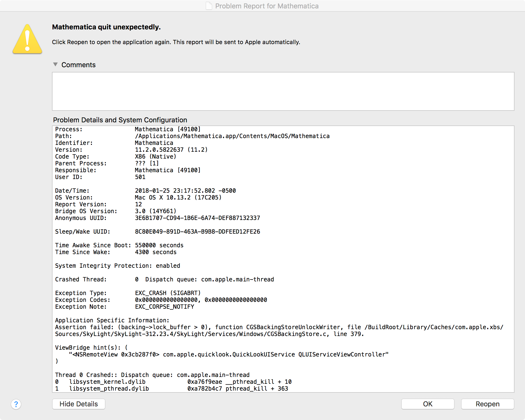Click 'Application Specific Information:' line
This screenshot has width=525, height=420.
(112, 320)
